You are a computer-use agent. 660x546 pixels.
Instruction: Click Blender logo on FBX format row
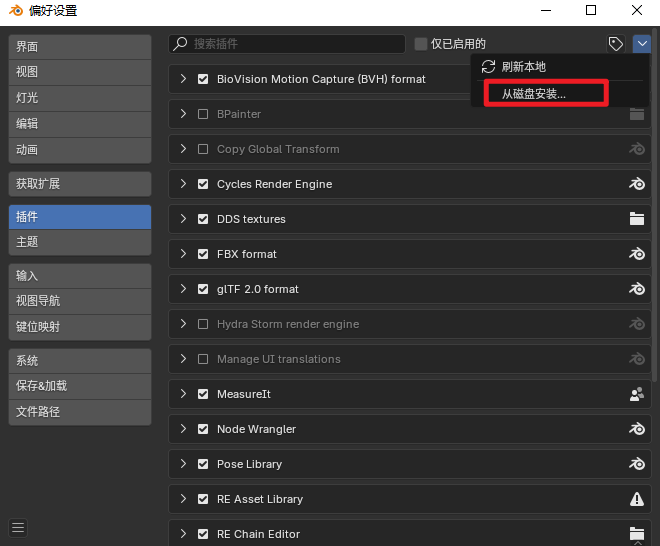click(x=637, y=254)
